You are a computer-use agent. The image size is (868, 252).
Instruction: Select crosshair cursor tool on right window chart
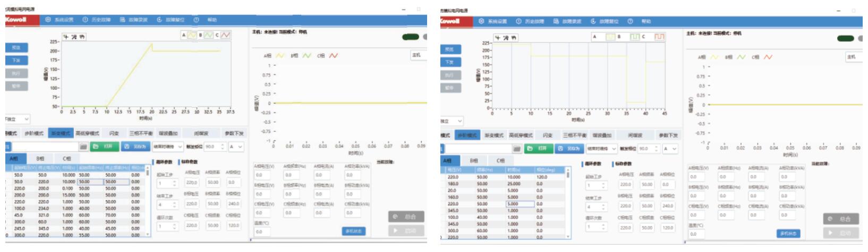498,38
